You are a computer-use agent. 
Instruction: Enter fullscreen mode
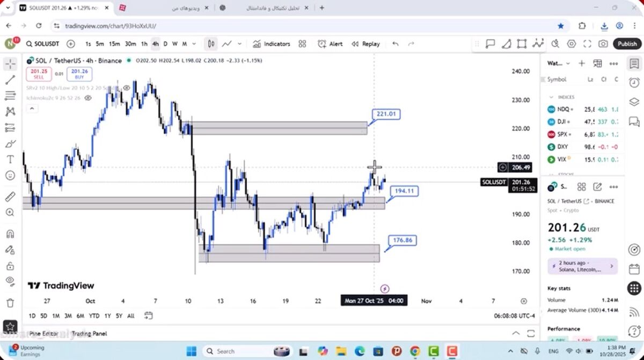pos(588,44)
